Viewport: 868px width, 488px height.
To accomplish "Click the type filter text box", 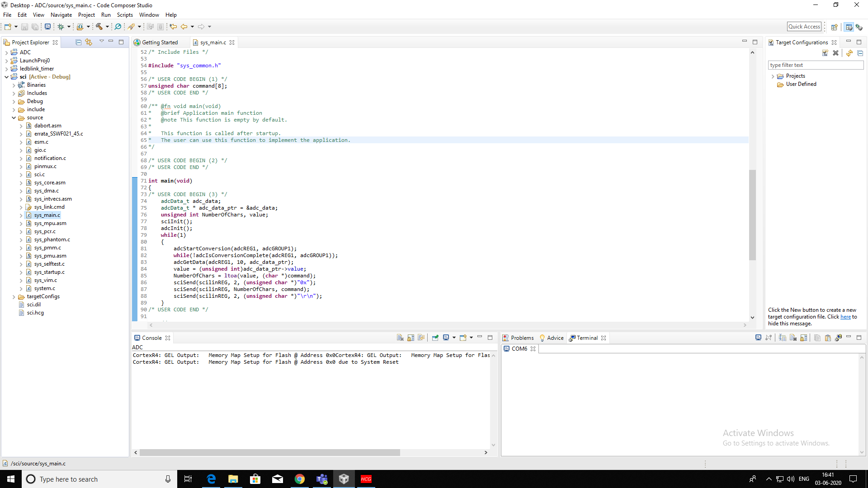I will click(x=816, y=65).
